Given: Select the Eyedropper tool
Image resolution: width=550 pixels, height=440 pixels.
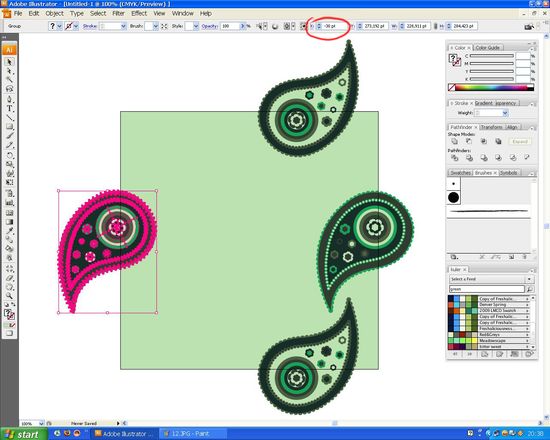Looking at the screenshot, I should tap(9, 231).
